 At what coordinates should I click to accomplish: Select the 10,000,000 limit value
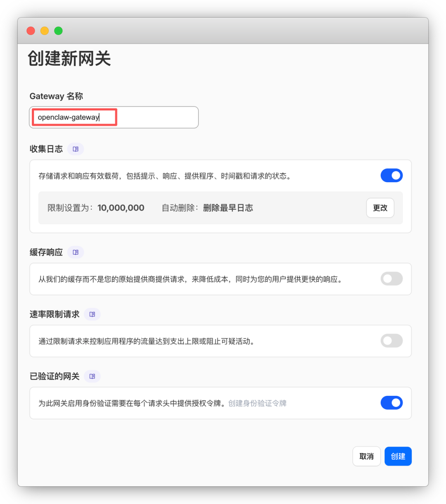pos(121,208)
